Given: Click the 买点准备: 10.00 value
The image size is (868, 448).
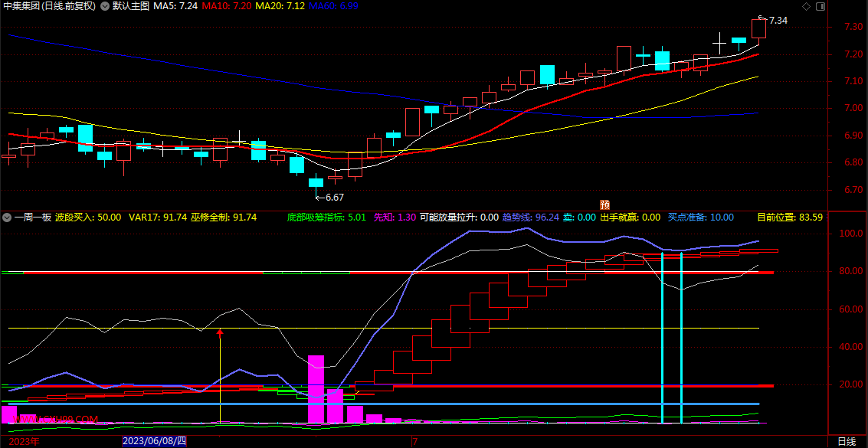Looking at the screenshot, I should [x=701, y=217].
